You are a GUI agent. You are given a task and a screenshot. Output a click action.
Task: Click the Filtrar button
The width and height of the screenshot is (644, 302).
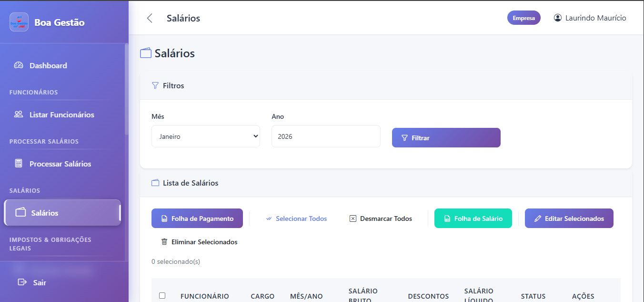coord(446,137)
